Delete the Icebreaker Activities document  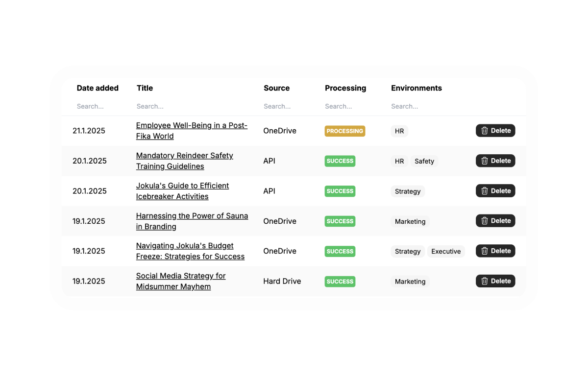(495, 191)
